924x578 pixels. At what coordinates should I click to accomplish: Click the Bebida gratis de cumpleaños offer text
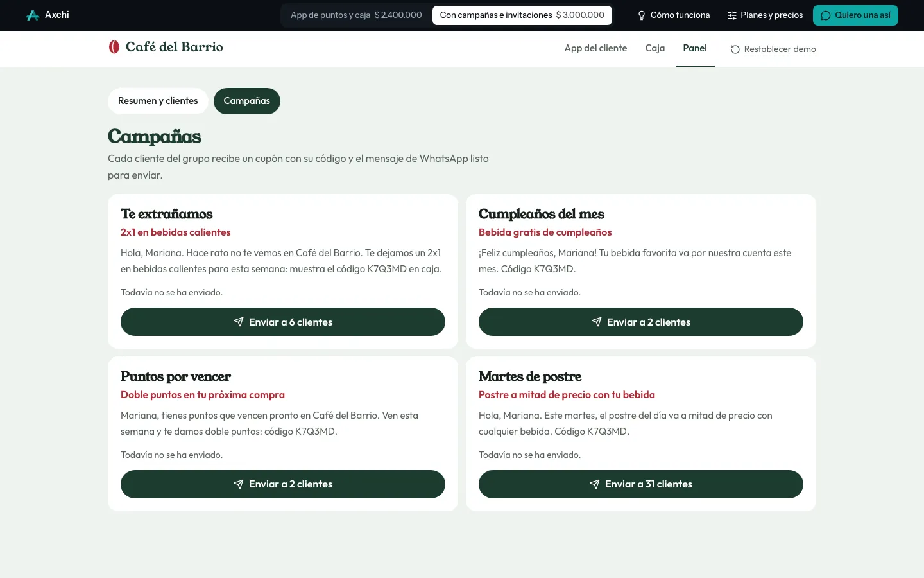545,232
